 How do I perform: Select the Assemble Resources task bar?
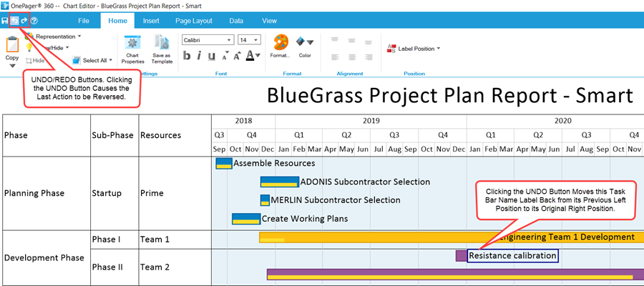tap(224, 163)
